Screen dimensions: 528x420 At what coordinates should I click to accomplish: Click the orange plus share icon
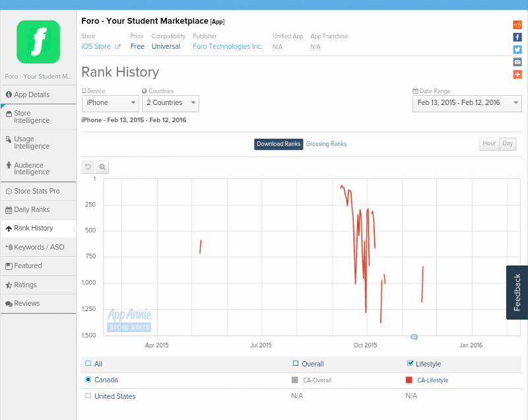pyautogui.click(x=517, y=74)
